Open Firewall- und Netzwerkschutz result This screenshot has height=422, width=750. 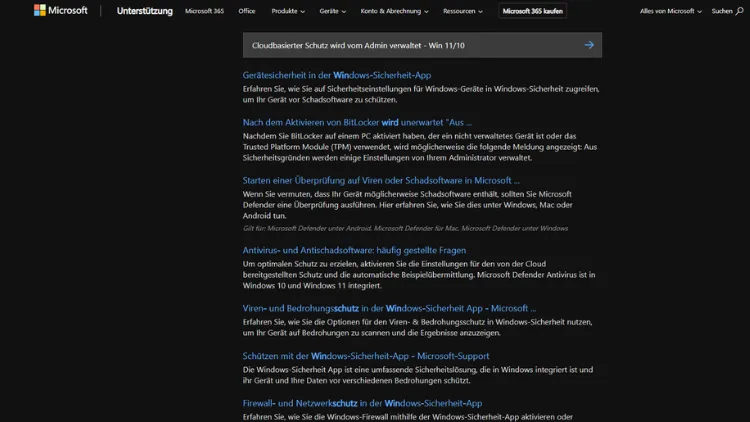click(362, 403)
